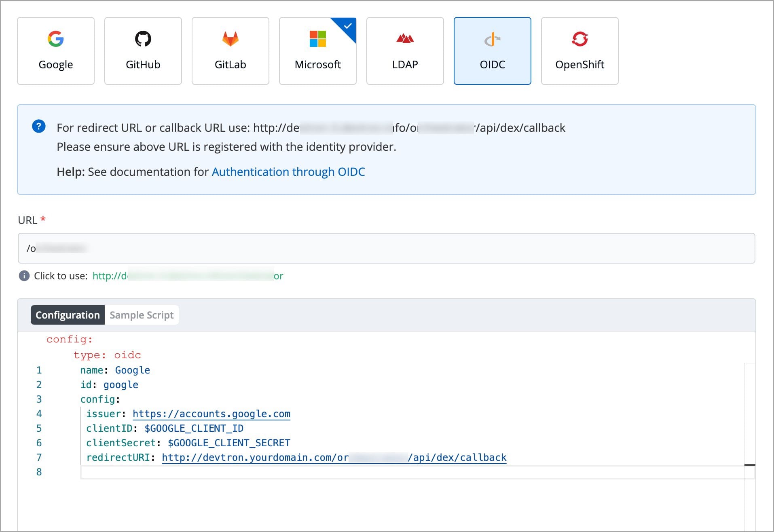Screen dimensions: 774x532
Task: Choose the GitHub login provider icon
Action: tap(143, 39)
